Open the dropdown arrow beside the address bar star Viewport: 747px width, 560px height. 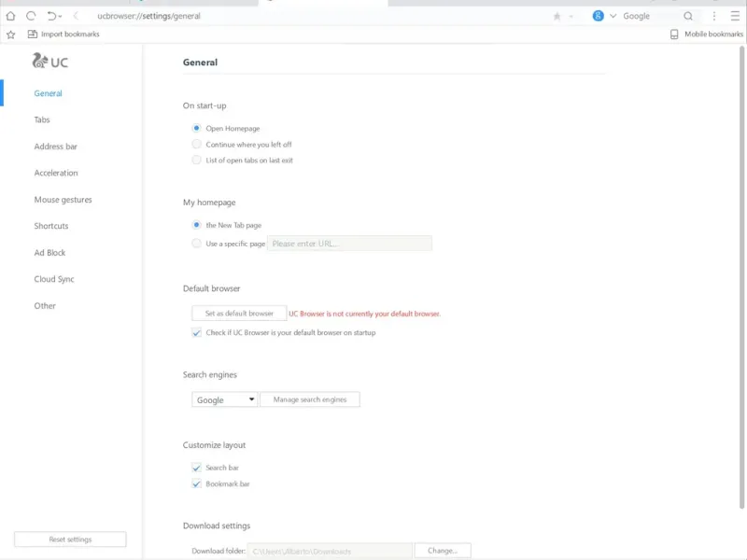point(571,17)
